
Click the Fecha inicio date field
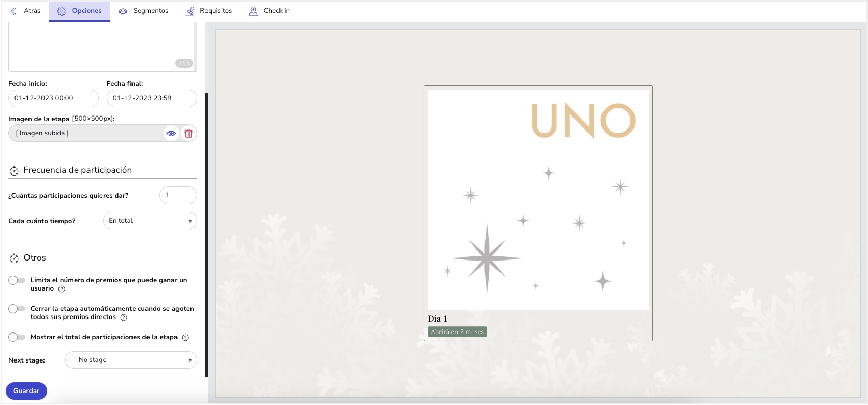point(53,98)
